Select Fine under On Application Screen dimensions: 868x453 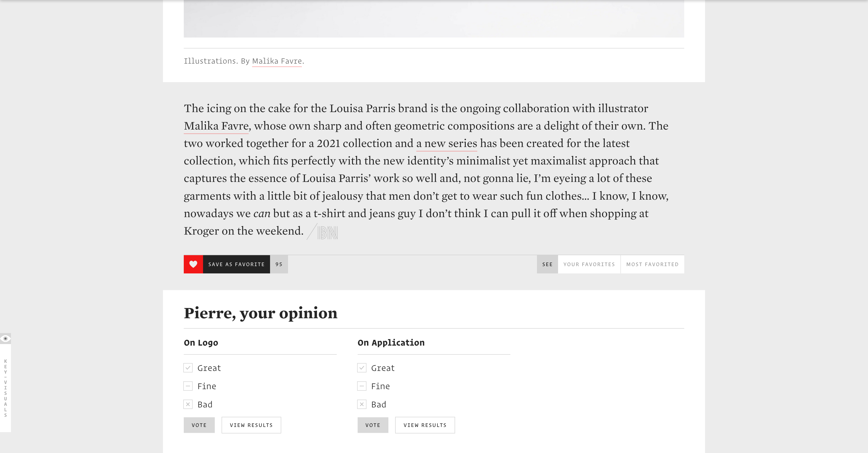click(x=362, y=386)
